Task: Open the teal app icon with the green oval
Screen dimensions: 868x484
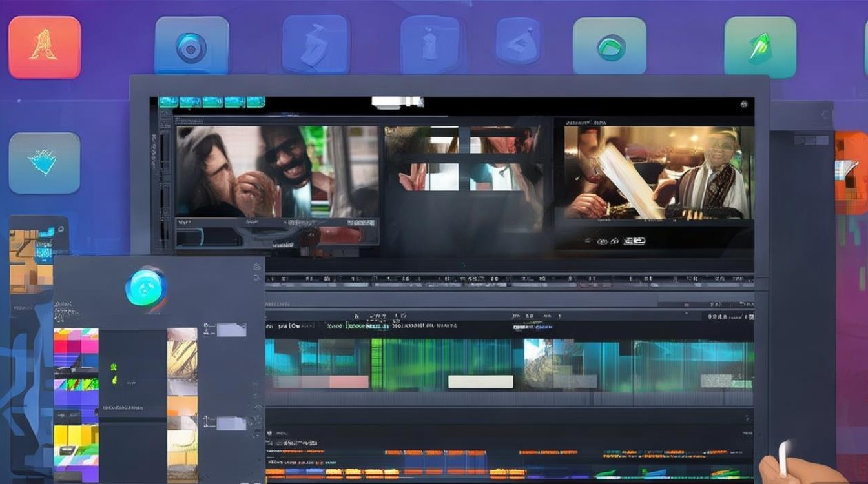Action: click(609, 46)
